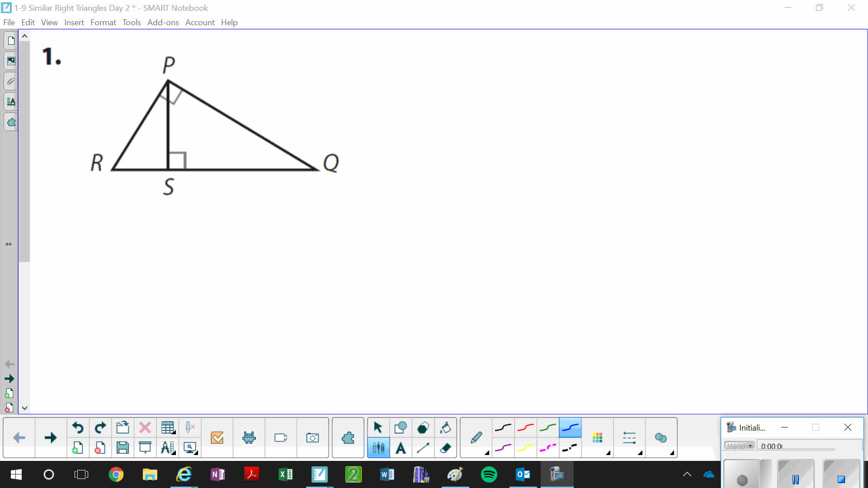Open the Insert menu
This screenshot has width=868, height=488.
point(74,22)
